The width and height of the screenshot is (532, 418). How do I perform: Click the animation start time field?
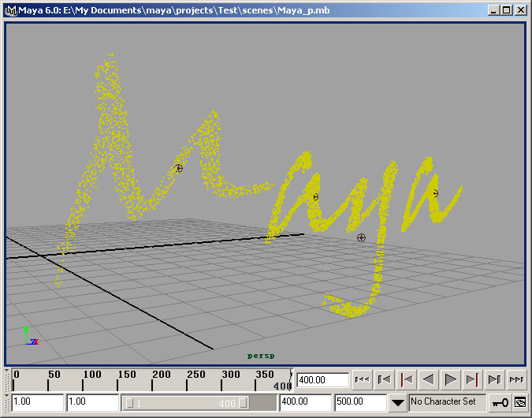tap(38, 402)
